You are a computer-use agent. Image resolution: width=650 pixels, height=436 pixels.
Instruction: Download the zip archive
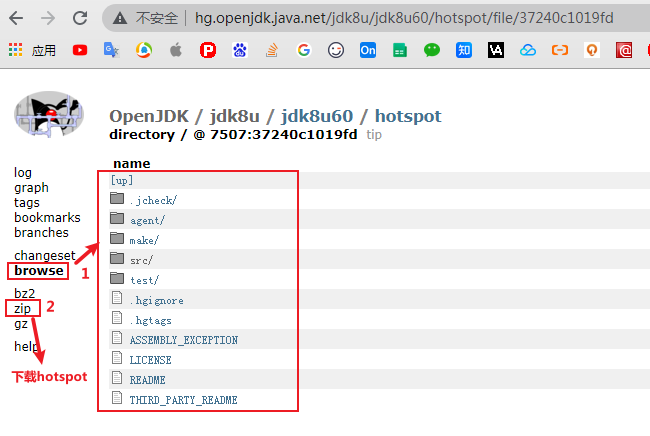22,308
